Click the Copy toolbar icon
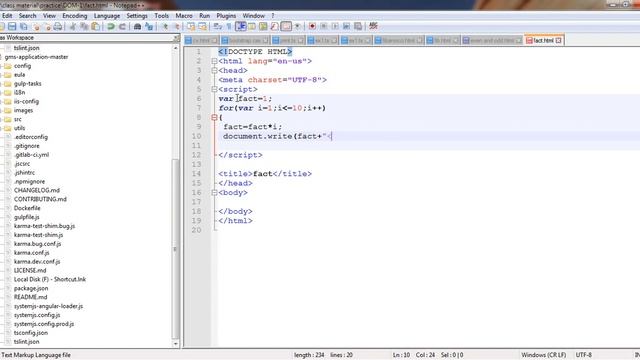The height and width of the screenshot is (360, 640). click(84, 27)
